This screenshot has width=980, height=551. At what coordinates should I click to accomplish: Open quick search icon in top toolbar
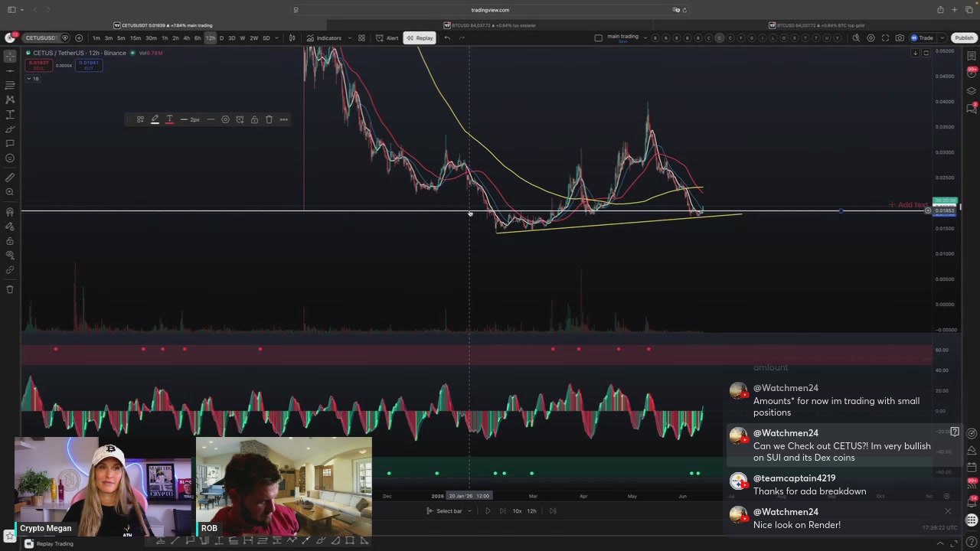[x=856, y=37]
